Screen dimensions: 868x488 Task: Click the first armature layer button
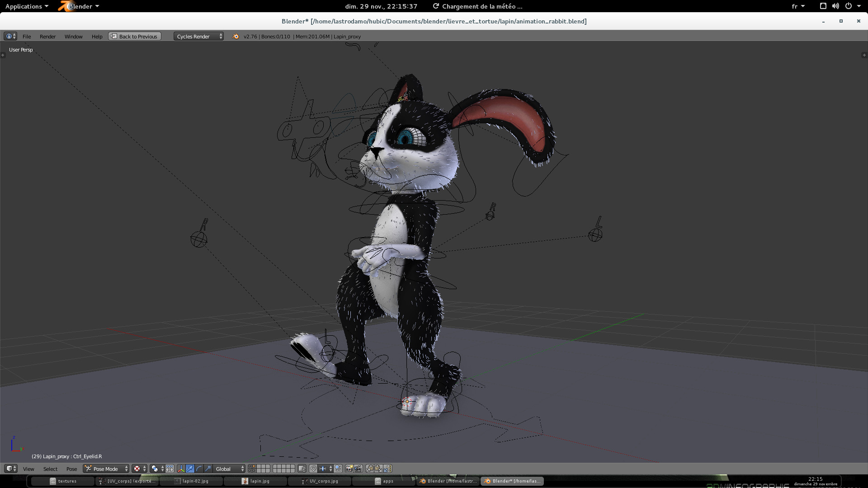(251, 466)
